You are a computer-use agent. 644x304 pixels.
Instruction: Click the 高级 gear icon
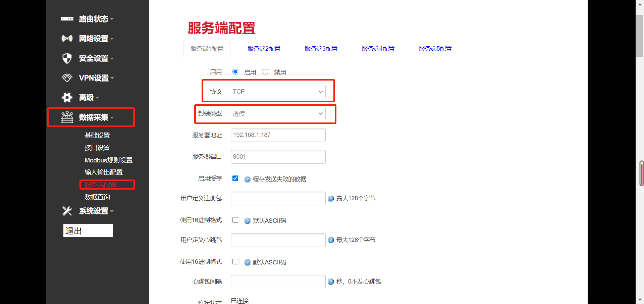coord(67,97)
